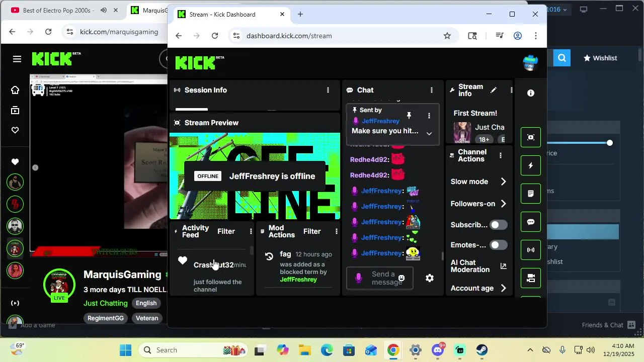Open Steam from the taskbar
Image resolution: width=644 pixels, height=362 pixels.
tap(481, 350)
